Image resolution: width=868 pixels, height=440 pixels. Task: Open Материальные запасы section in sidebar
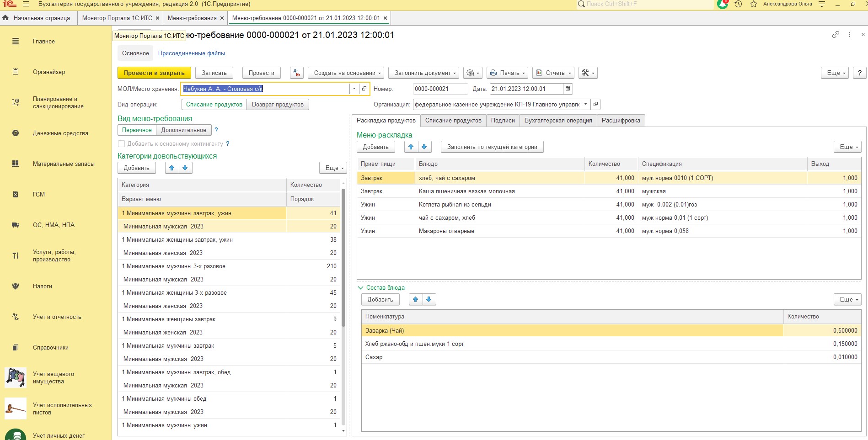pos(64,164)
